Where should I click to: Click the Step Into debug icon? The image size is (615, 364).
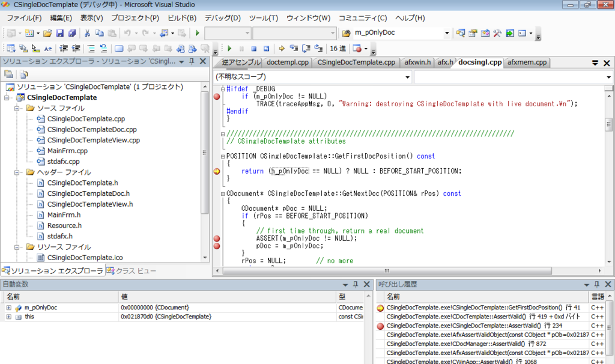click(294, 49)
